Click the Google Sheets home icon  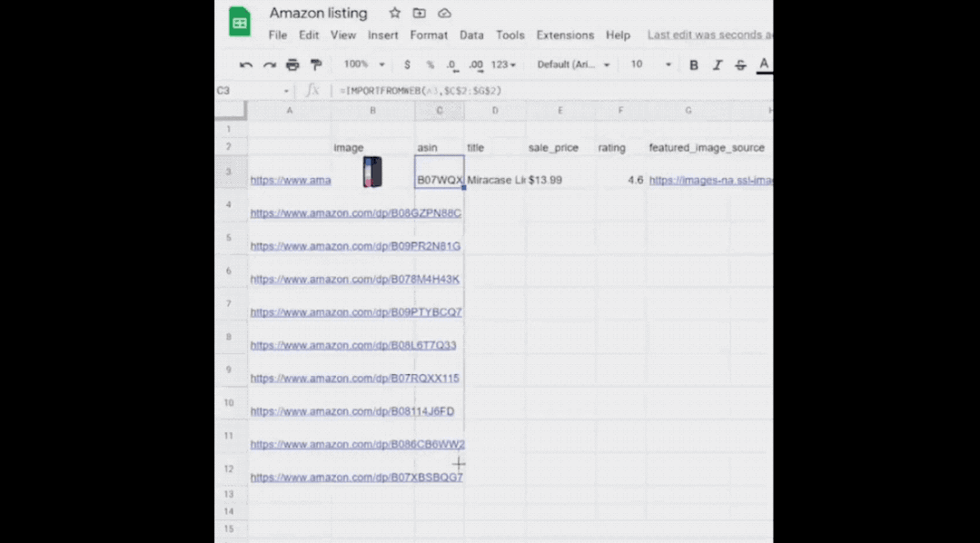240,24
